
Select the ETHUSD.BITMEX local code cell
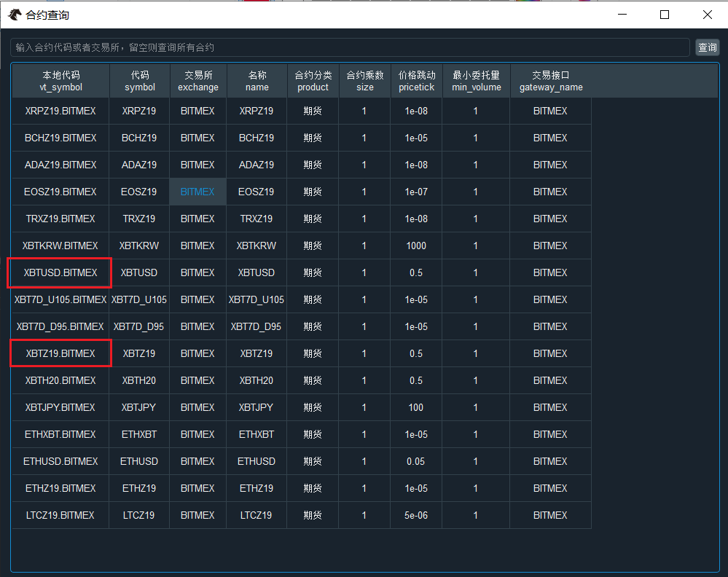(x=60, y=461)
